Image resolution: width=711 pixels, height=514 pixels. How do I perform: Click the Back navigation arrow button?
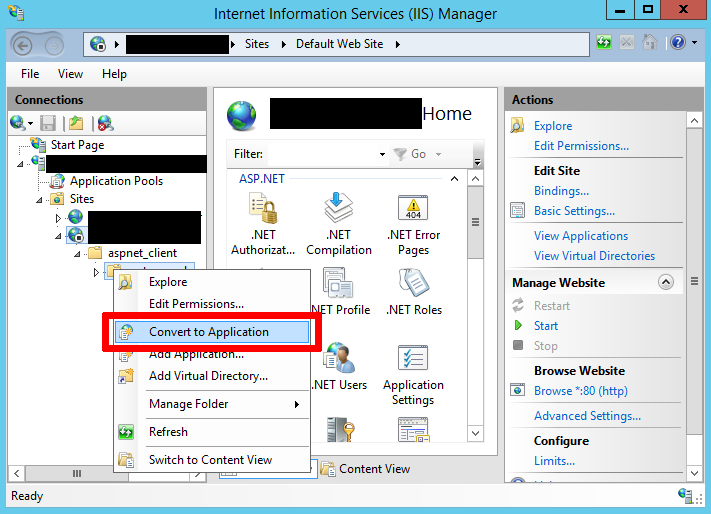click(25, 44)
